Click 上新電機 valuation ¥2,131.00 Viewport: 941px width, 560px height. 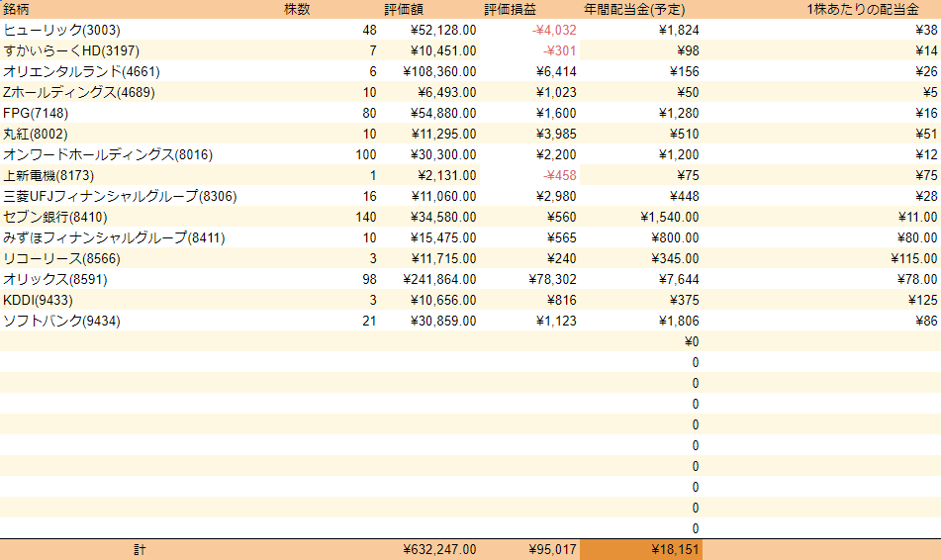point(446,176)
